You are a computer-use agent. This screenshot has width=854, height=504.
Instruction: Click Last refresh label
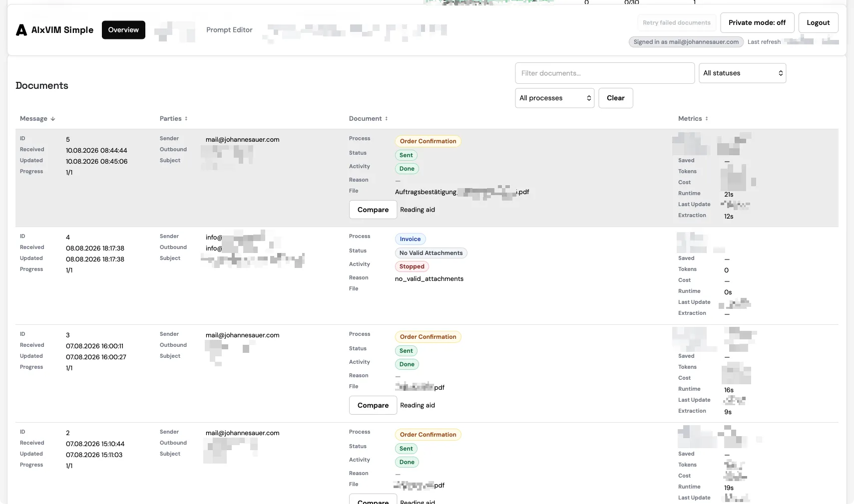pos(764,42)
